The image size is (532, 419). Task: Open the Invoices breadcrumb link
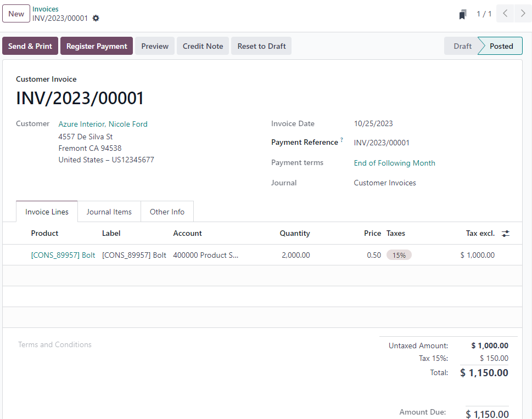(46, 9)
